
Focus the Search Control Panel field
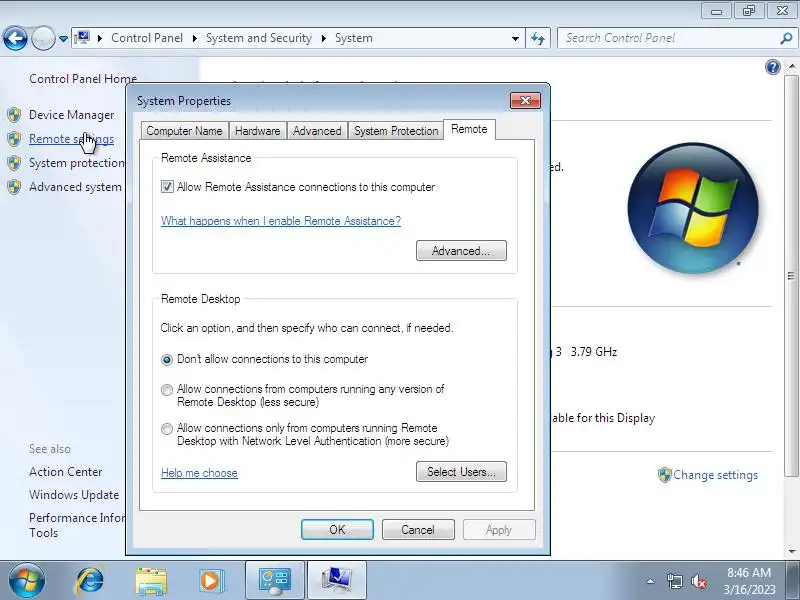pos(669,38)
